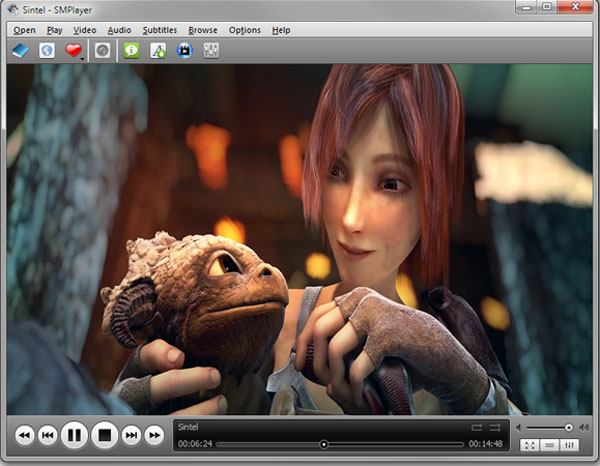Stop the video playback
The image size is (600, 466).
click(x=104, y=435)
